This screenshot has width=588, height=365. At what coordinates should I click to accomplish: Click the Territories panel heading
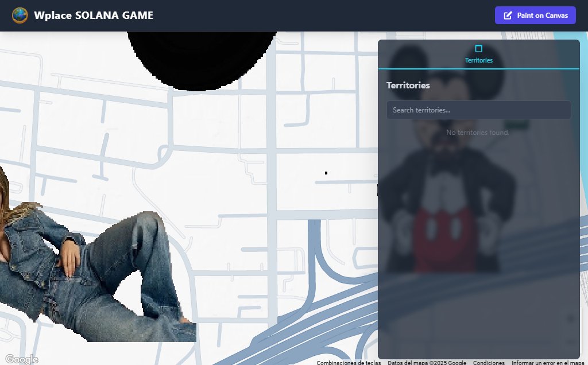(x=408, y=86)
